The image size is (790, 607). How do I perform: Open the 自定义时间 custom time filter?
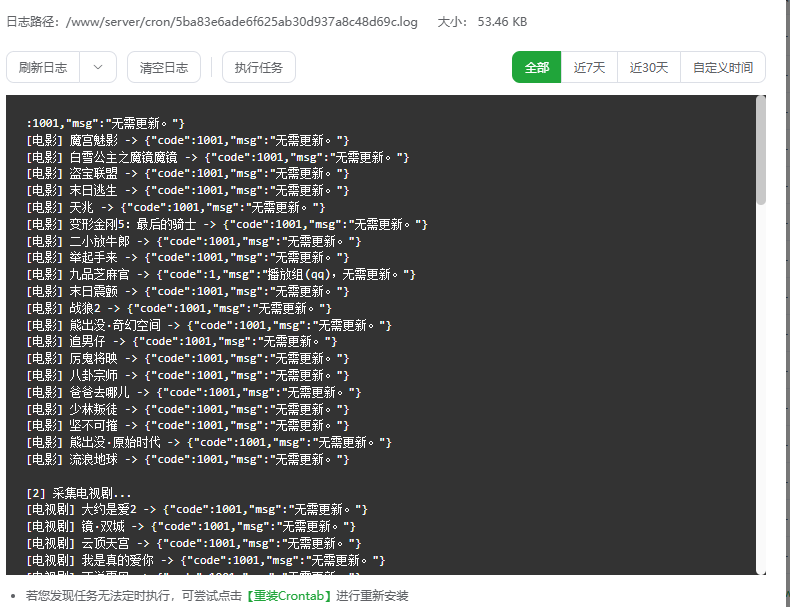(722, 68)
